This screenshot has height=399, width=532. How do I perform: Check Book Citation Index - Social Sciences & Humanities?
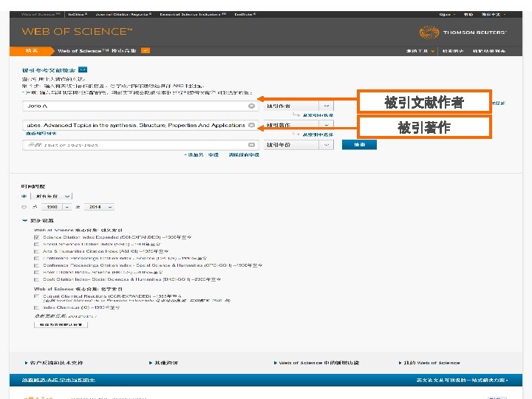click(x=36, y=279)
